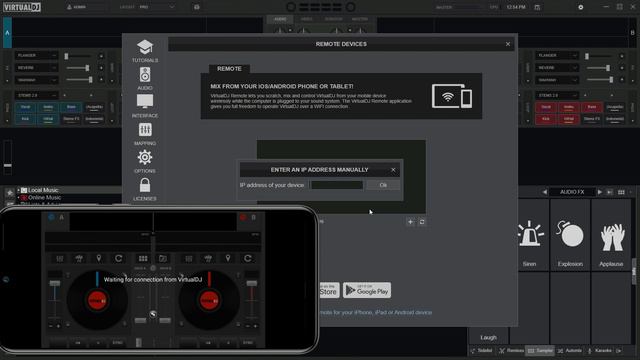Select Online Music in the browser

tap(44, 198)
